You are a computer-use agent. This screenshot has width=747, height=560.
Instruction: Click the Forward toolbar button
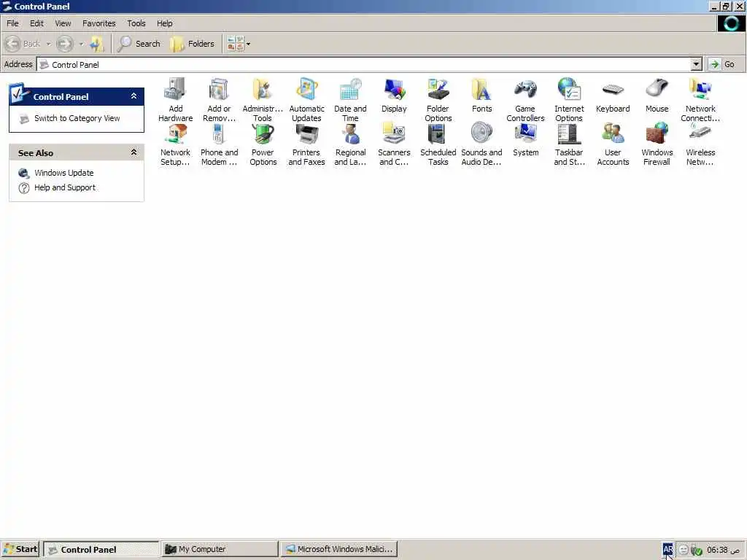click(65, 44)
